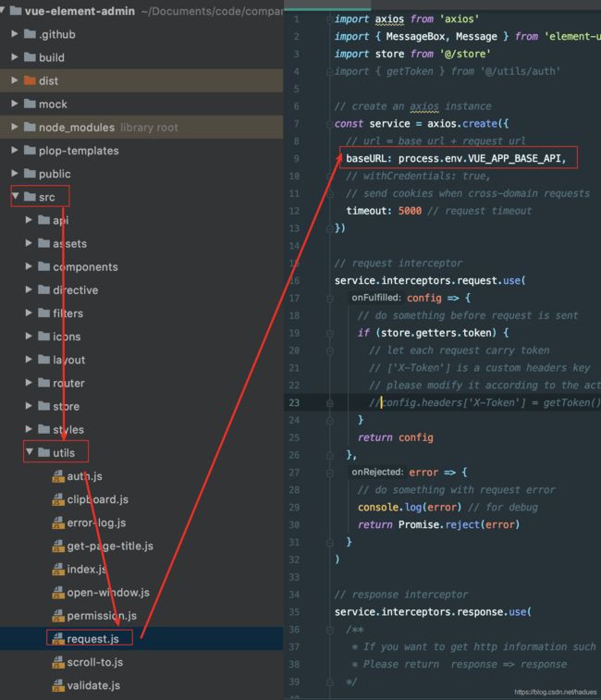Expand the plop-templates folder arrow

[14, 150]
